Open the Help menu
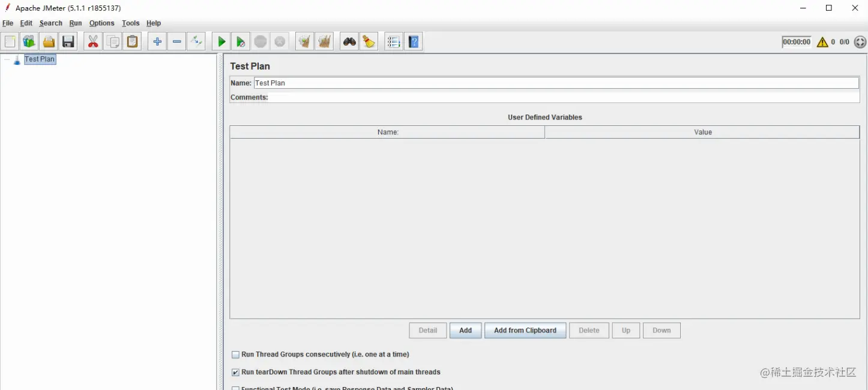 coord(154,23)
